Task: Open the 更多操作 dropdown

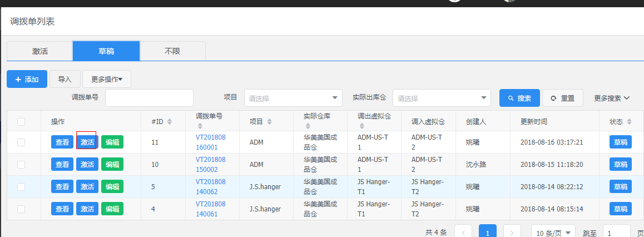Action: [x=107, y=79]
